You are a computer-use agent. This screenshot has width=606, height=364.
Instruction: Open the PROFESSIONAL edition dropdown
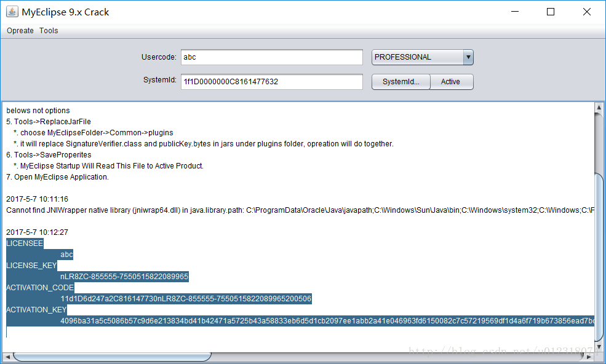tap(423, 57)
